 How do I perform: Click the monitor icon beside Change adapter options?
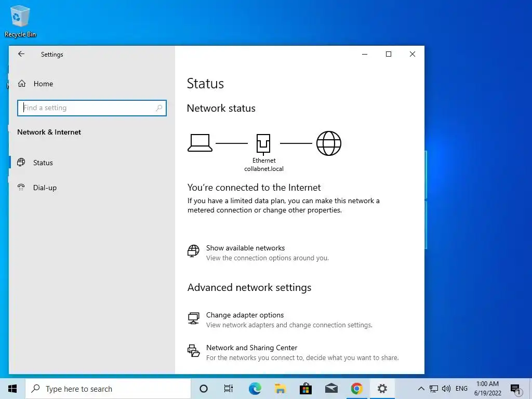193,318
